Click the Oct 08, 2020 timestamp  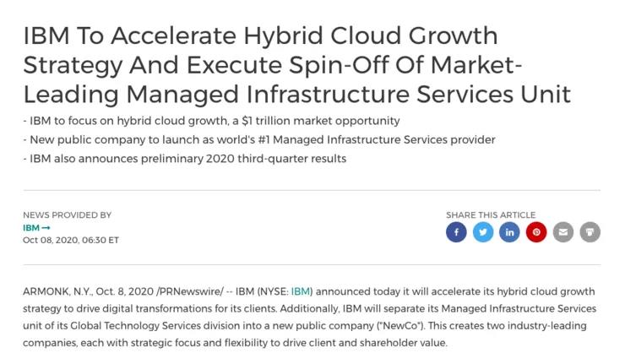71,240
